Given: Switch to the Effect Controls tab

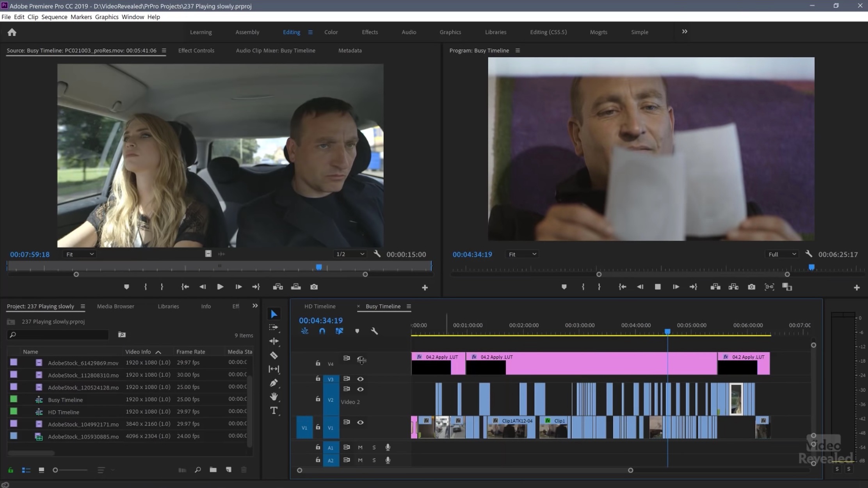Looking at the screenshot, I should 196,50.
